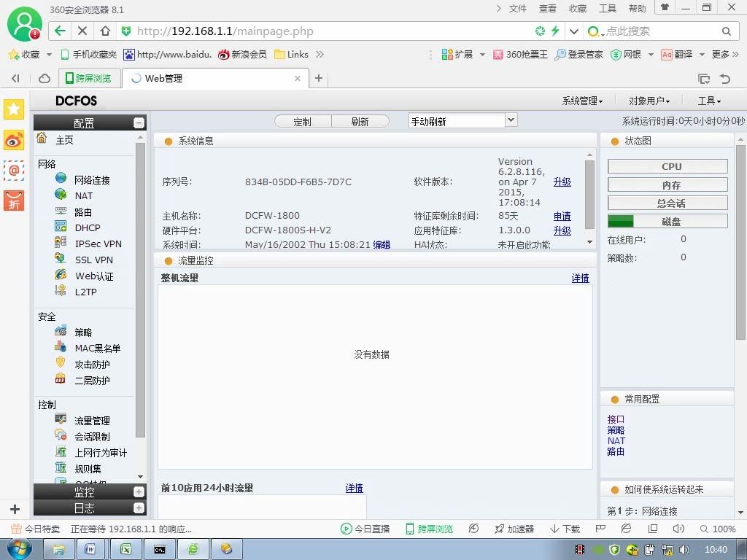Click the 二层防护 ARP icon

(60, 379)
